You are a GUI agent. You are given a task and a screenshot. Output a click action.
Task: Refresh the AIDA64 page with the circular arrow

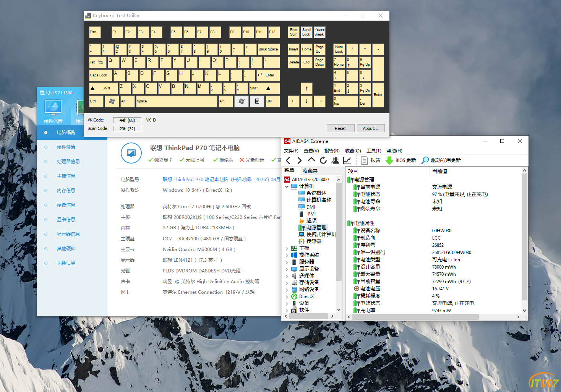pyautogui.click(x=323, y=160)
